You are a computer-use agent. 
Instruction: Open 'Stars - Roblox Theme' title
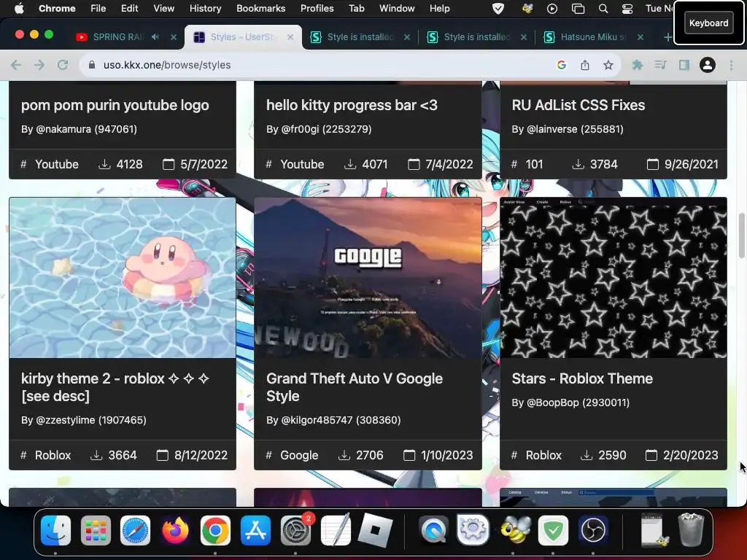pos(582,378)
